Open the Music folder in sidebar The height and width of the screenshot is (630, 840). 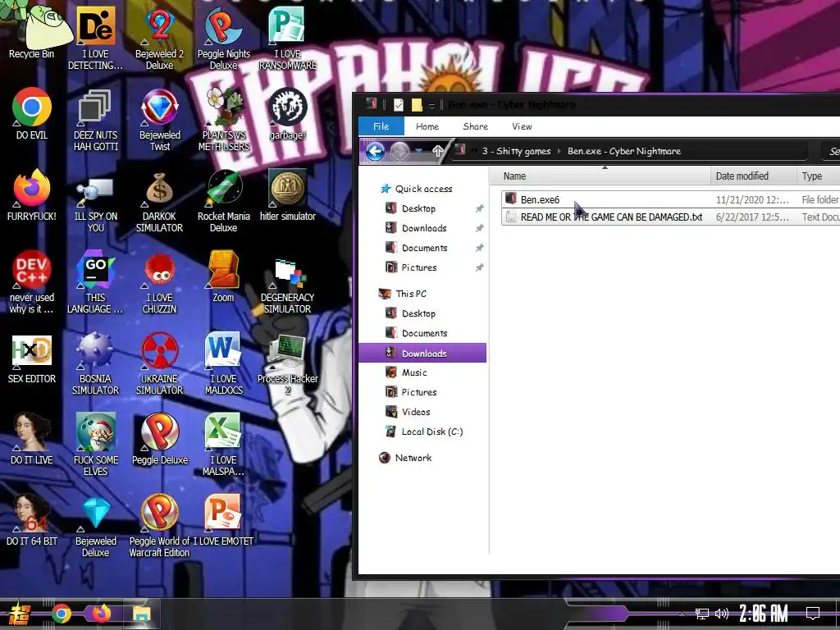coord(406,372)
